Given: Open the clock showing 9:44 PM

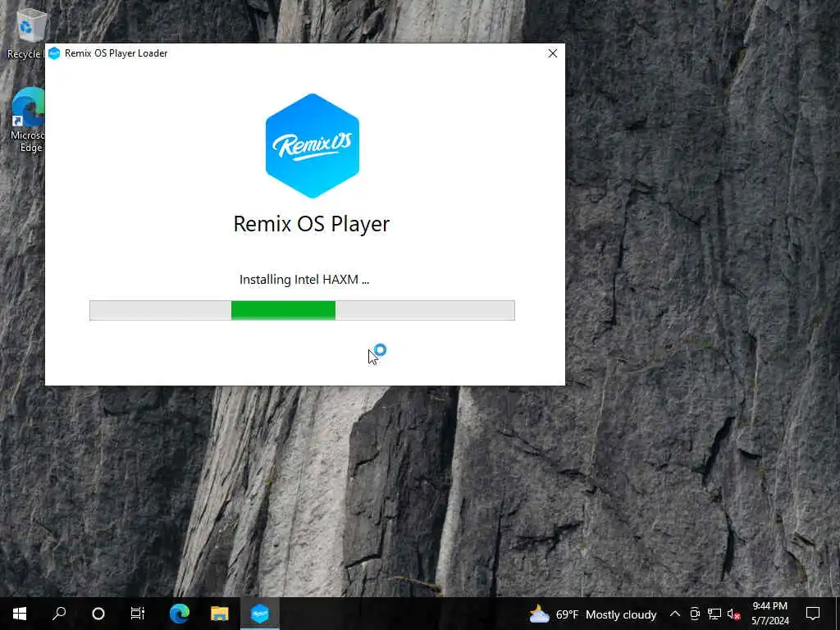Looking at the screenshot, I should click(x=769, y=614).
